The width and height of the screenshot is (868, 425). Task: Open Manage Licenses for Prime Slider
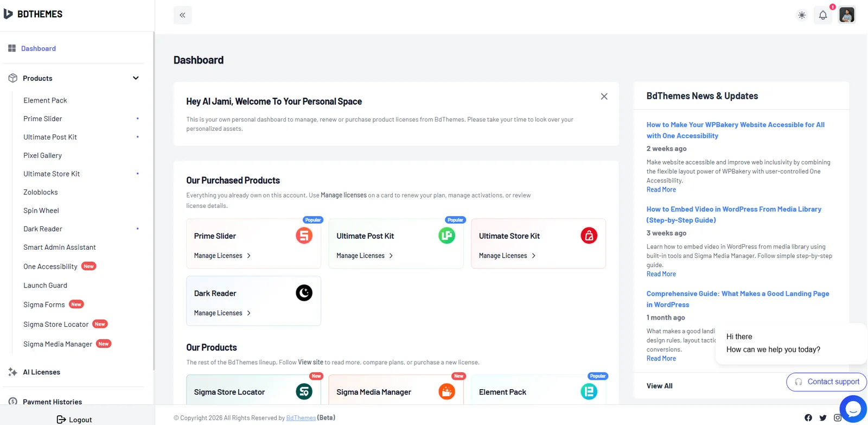[x=222, y=256]
